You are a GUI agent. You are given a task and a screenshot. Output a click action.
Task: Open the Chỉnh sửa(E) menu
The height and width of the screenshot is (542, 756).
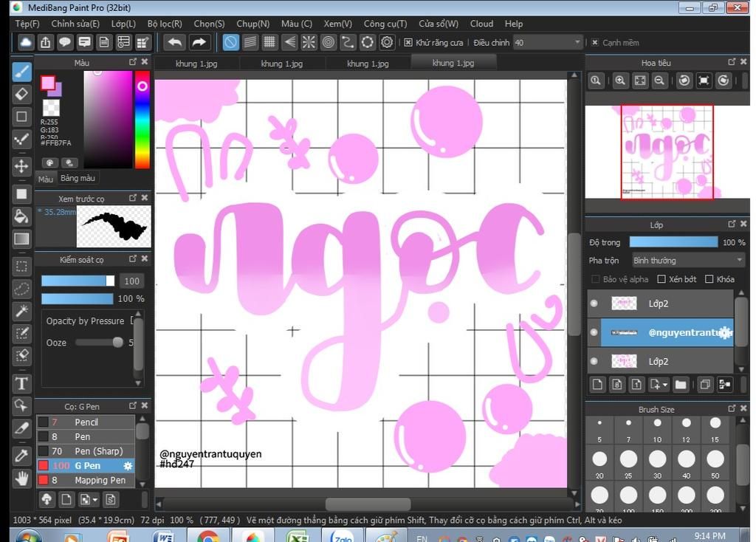[x=75, y=24]
